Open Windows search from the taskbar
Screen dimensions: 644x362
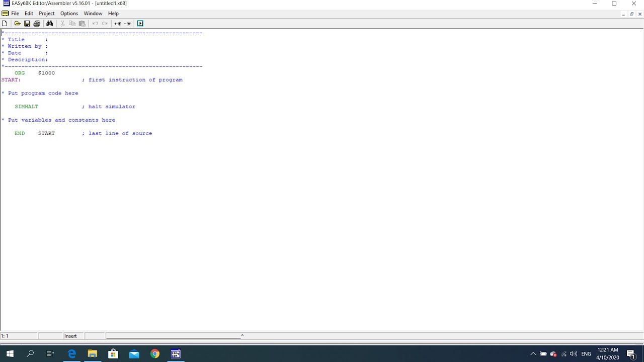tap(30, 354)
